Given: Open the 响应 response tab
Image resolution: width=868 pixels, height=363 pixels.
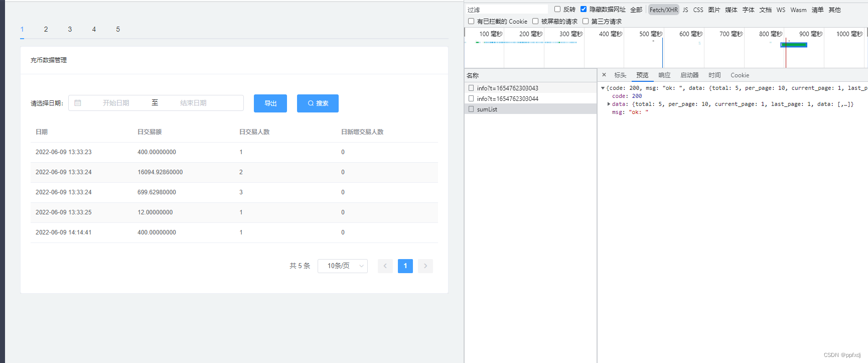Looking at the screenshot, I should pyautogui.click(x=665, y=75).
